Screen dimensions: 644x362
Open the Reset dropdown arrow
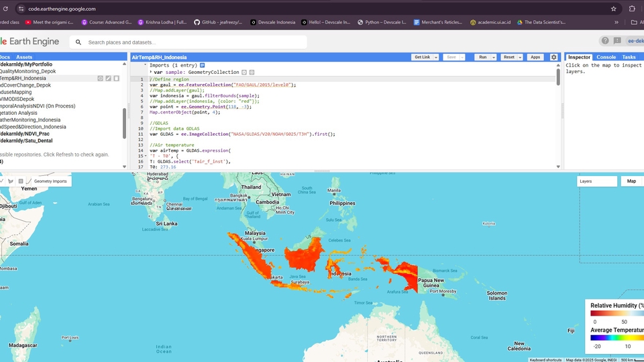(x=520, y=57)
